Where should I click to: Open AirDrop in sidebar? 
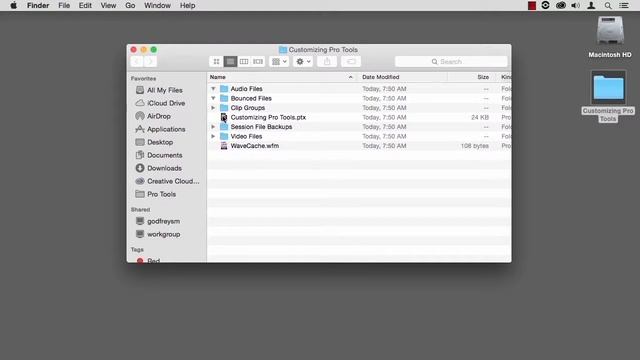click(x=158, y=116)
